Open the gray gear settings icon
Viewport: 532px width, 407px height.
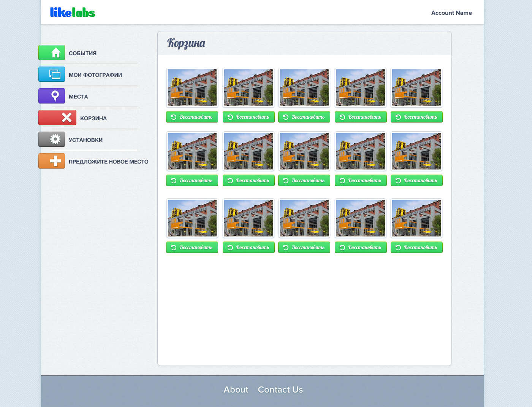click(52, 139)
